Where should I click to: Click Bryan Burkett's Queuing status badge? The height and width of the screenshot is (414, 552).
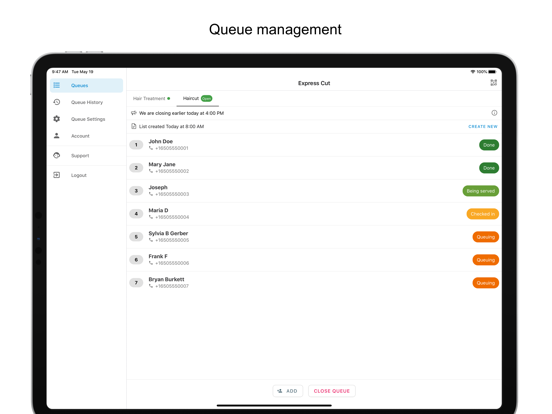point(485,283)
